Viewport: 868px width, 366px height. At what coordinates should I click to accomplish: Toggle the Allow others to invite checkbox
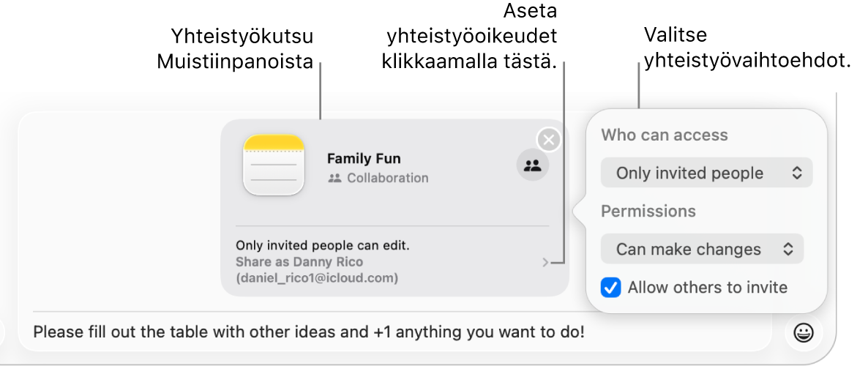[611, 288]
